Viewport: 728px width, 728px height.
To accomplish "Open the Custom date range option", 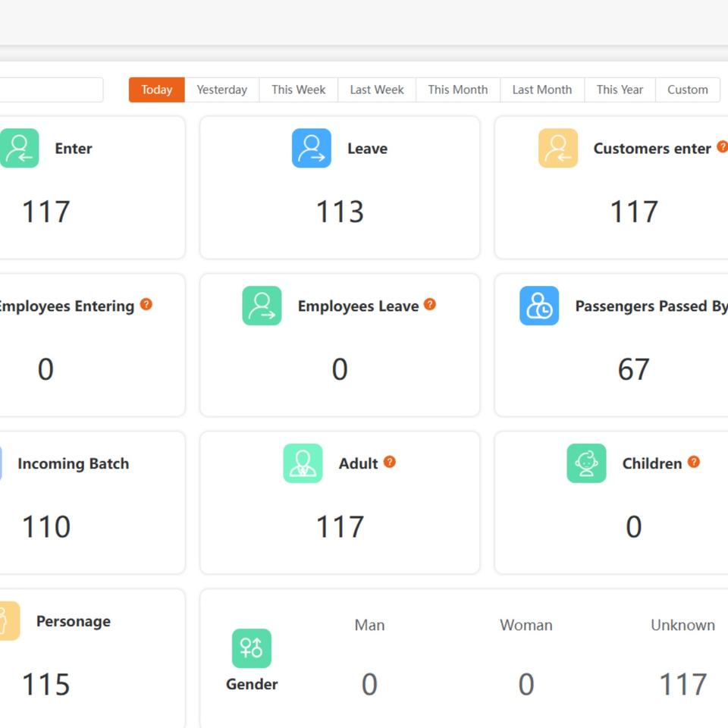I will 687,89.
